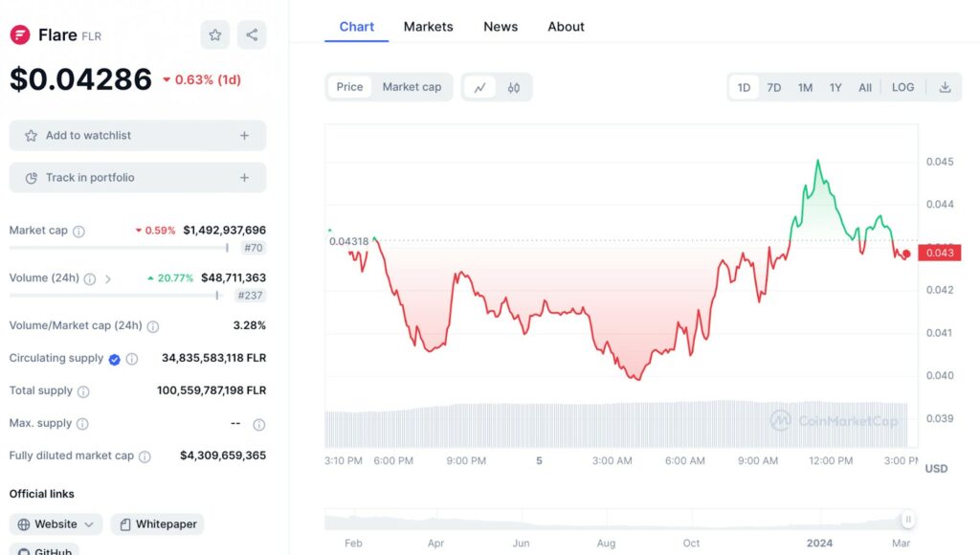Click market cap value $1,492,937,696
Screen dimensions: 980x555
pyautogui.click(x=224, y=231)
